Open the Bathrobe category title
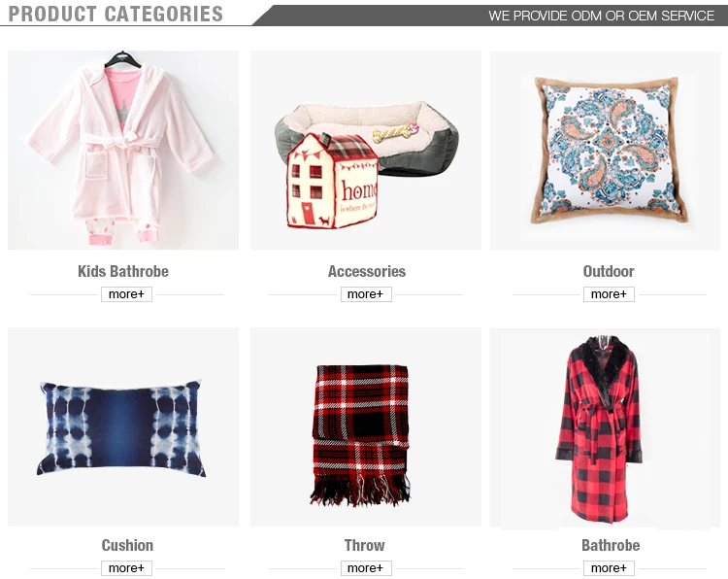 click(x=611, y=545)
